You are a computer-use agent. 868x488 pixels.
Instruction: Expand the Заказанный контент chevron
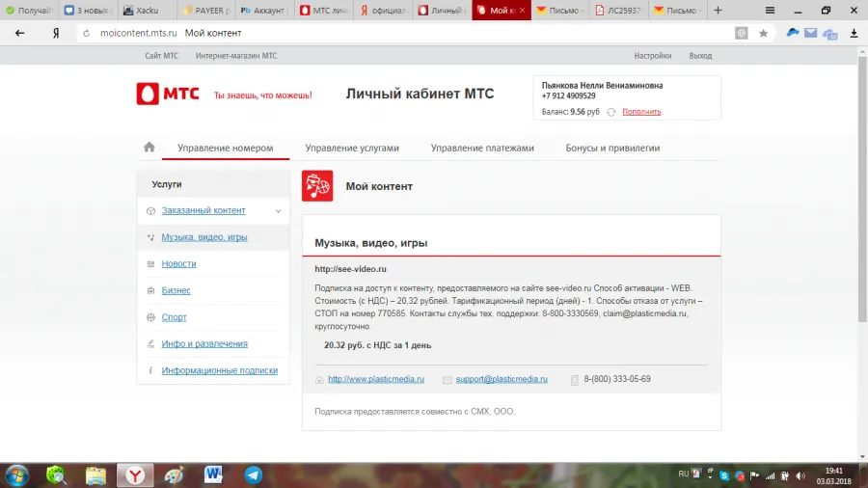(x=278, y=211)
